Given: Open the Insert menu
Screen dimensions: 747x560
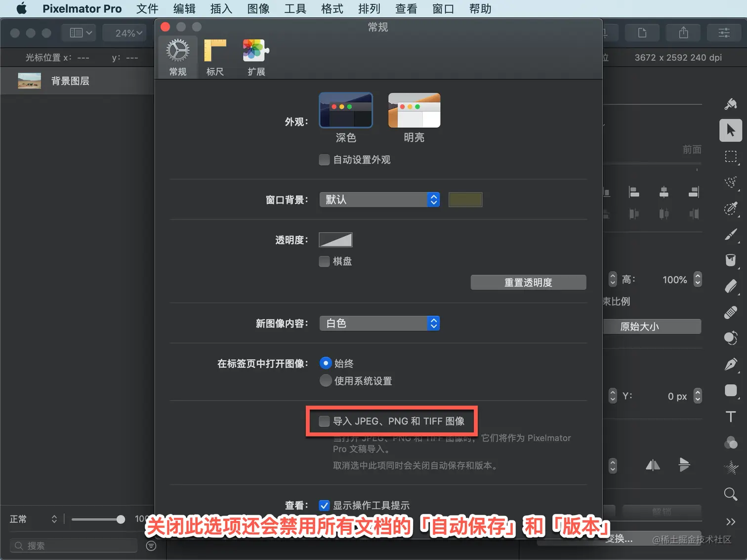Looking at the screenshot, I should point(221,9).
